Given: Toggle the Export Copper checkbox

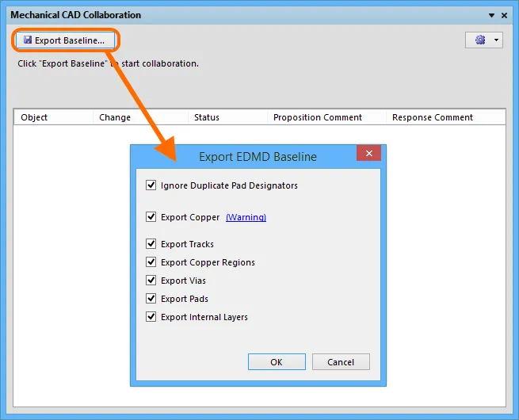Looking at the screenshot, I should pyautogui.click(x=151, y=217).
